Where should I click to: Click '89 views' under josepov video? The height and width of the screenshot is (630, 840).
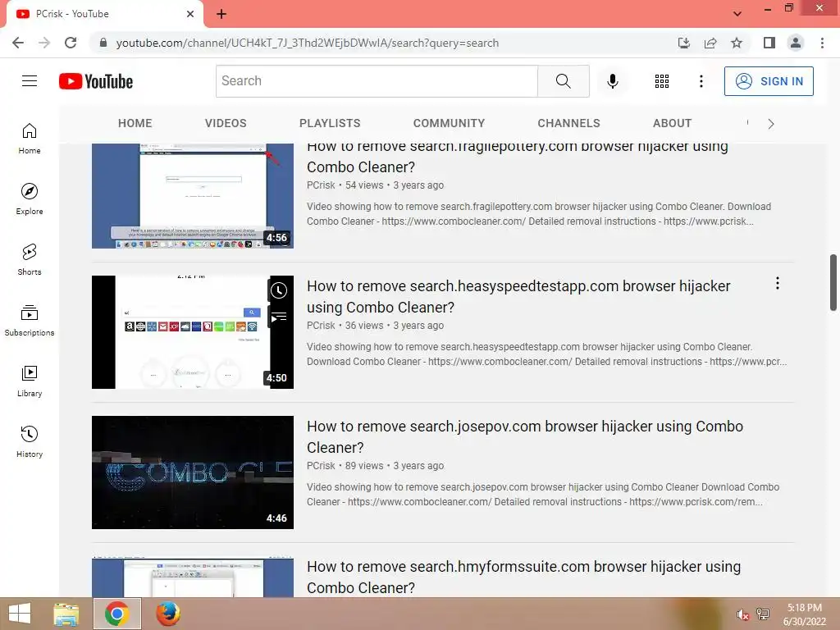coord(364,466)
